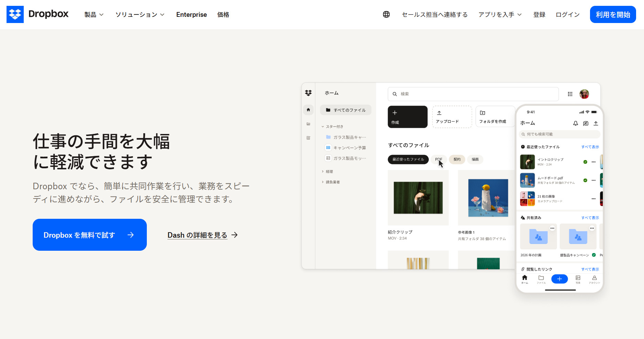Tap the blue plus button in phone bottom bar
This screenshot has width=644, height=339.
(559, 279)
